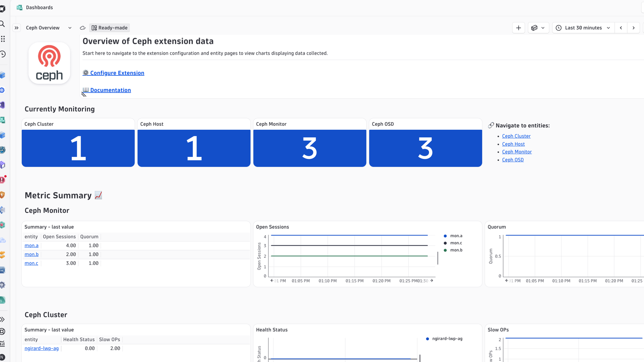644x362 pixels.
Task: Open Ceph Monitor link under Navigate to entities
Action: [x=517, y=152]
